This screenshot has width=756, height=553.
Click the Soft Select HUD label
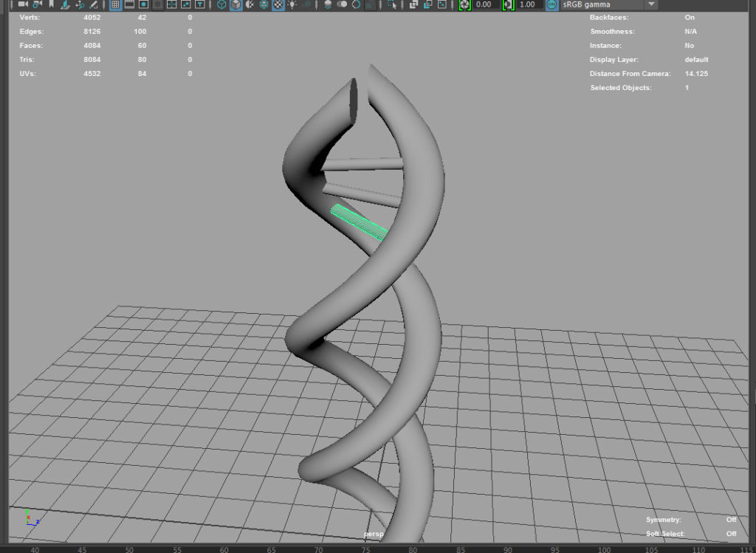click(x=665, y=533)
